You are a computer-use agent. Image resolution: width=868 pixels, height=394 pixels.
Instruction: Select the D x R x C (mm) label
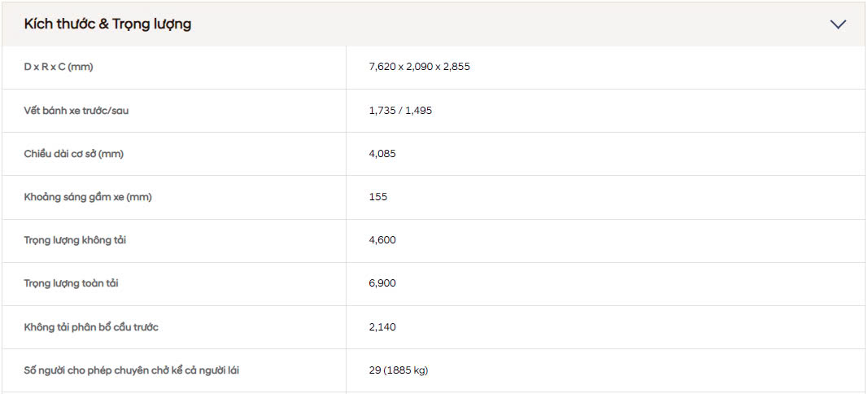[x=59, y=67]
